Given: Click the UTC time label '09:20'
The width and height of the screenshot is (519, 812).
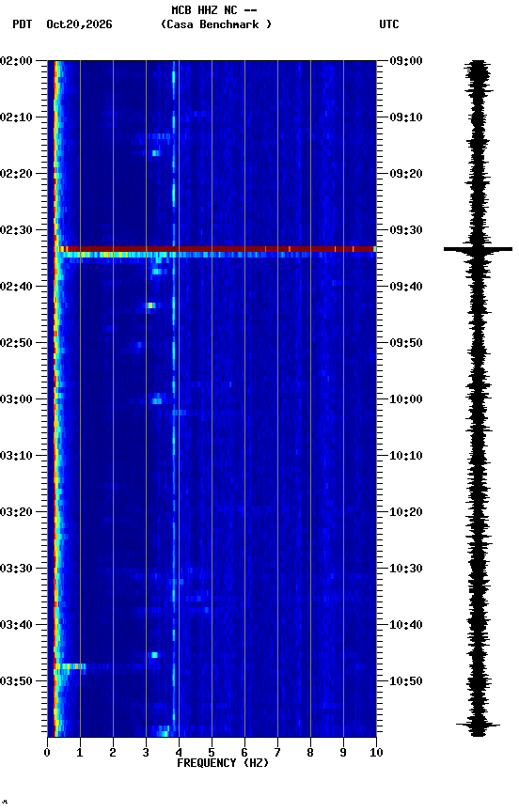Looking at the screenshot, I should (x=406, y=174).
